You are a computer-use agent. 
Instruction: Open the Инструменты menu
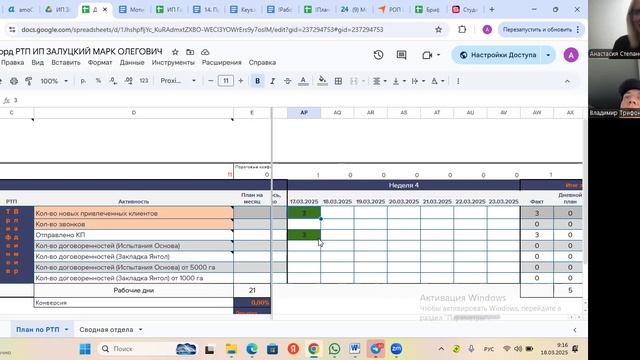click(173, 62)
